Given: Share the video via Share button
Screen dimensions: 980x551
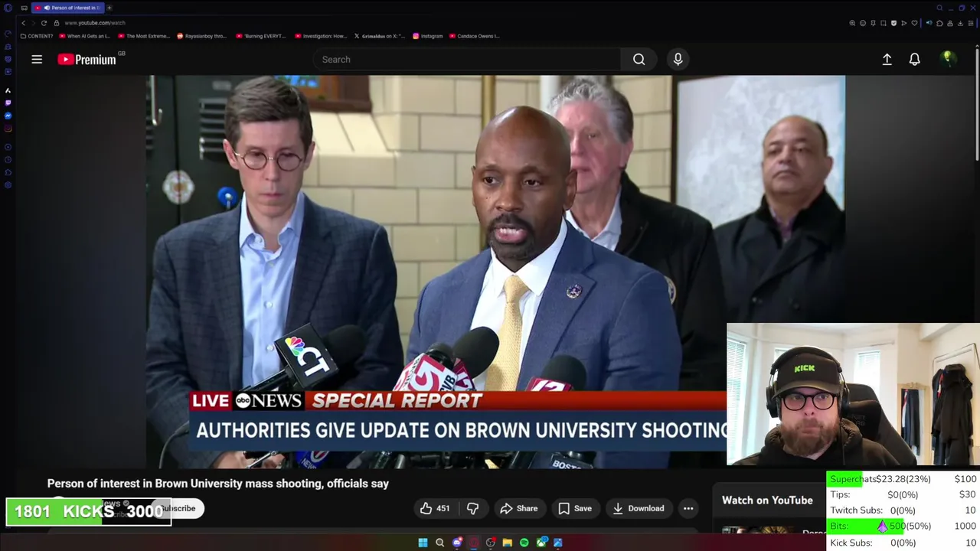Looking at the screenshot, I should click(x=518, y=508).
